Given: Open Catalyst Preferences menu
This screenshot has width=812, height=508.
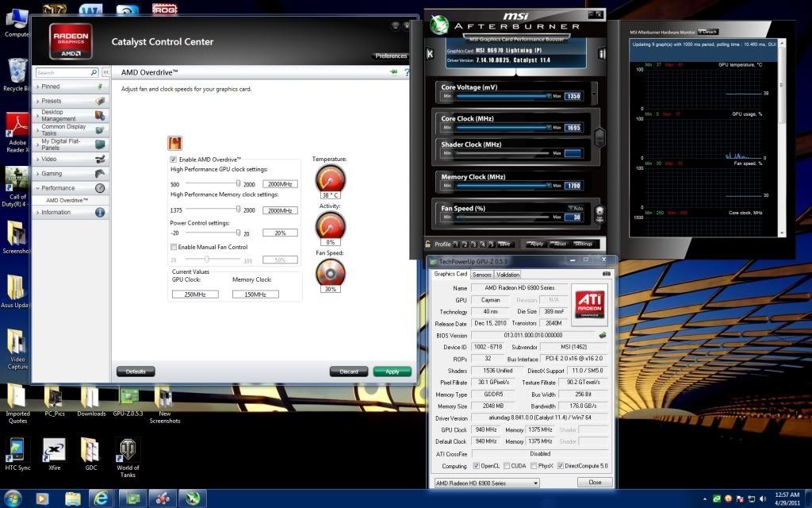Looking at the screenshot, I should pyautogui.click(x=391, y=56).
